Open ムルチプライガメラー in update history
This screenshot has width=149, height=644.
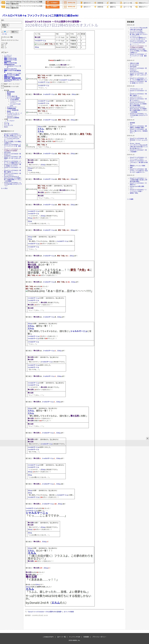136,97
